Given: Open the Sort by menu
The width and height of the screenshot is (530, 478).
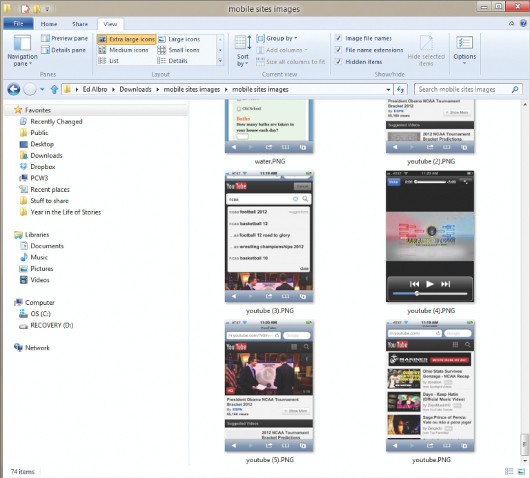Looking at the screenshot, I should (x=243, y=51).
